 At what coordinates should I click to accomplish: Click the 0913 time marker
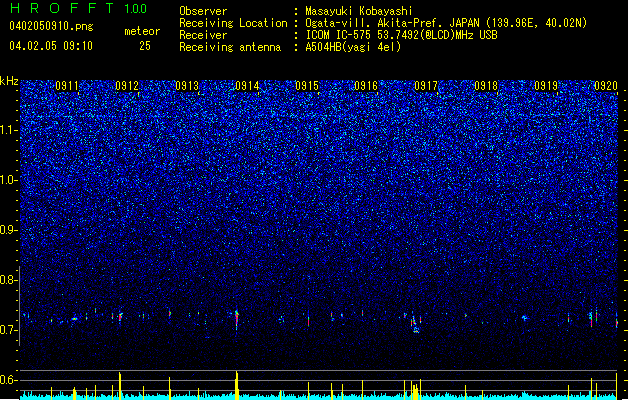[x=187, y=86]
